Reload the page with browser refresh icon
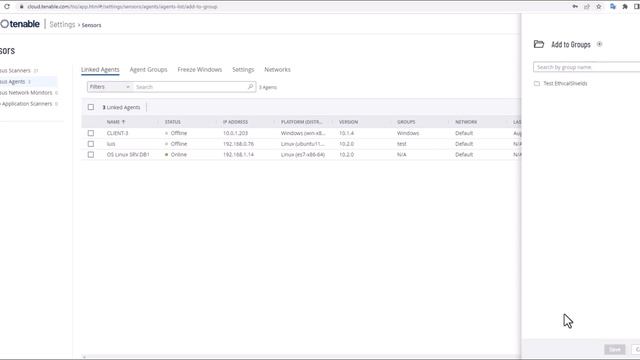 (x=7, y=7)
